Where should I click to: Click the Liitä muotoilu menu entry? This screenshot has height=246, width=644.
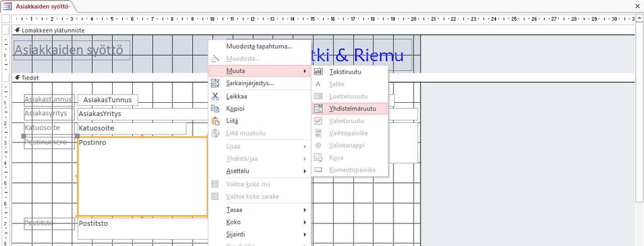[x=259, y=133]
